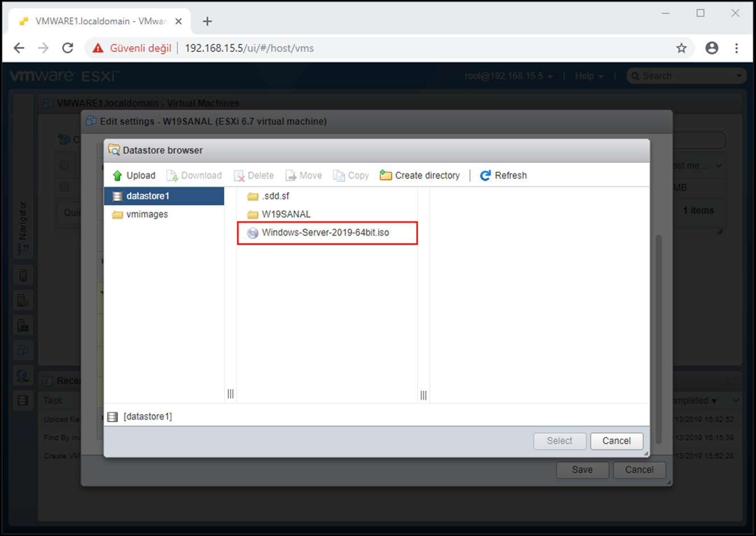Click the first column splitter handle

click(x=231, y=393)
